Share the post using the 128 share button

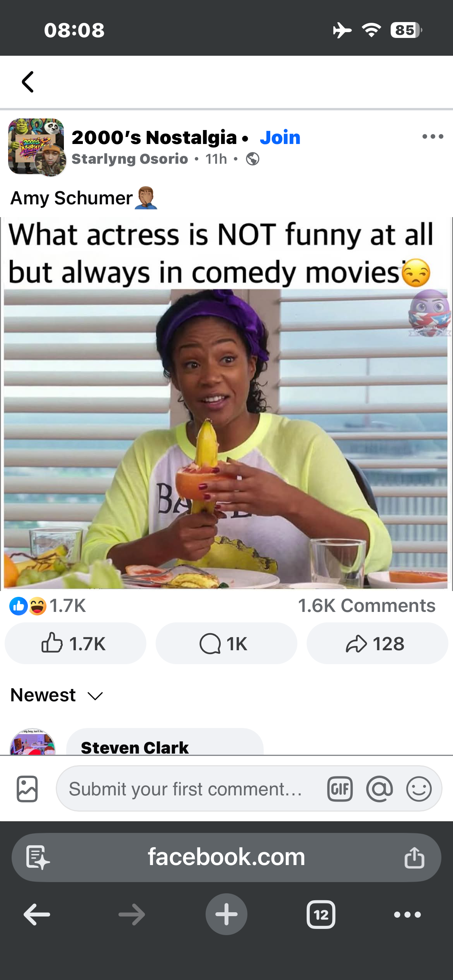pos(377,643)
